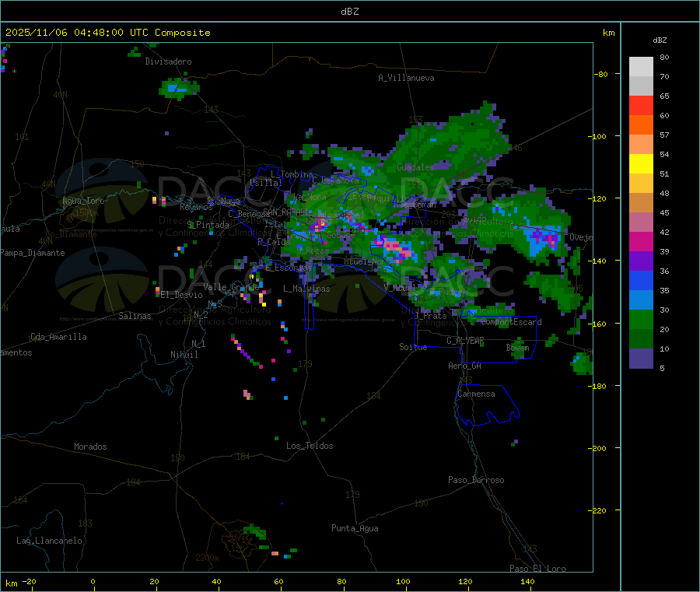
Task: Click the Soitue place label
Action: coord(413,347)
